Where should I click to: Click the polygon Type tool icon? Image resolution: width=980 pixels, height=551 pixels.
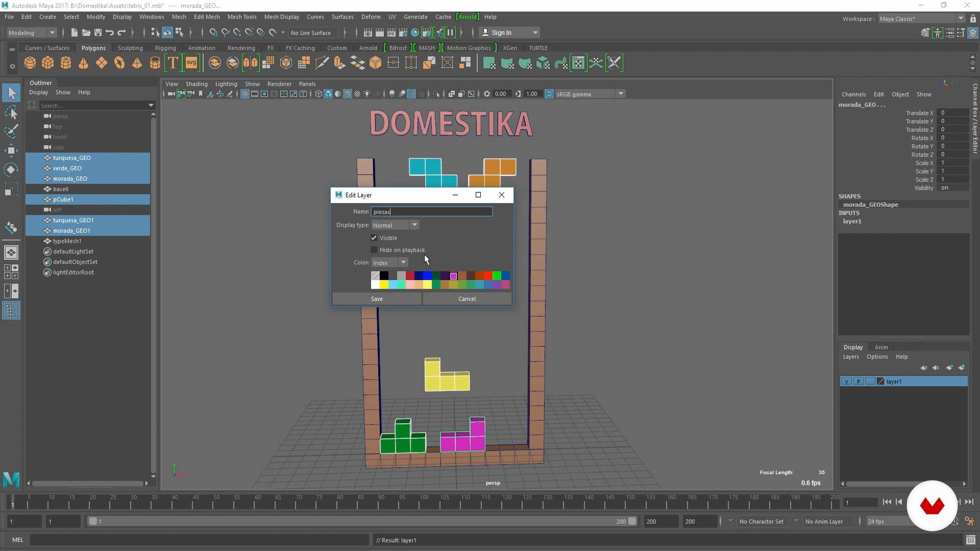click(x=173, y=63)
